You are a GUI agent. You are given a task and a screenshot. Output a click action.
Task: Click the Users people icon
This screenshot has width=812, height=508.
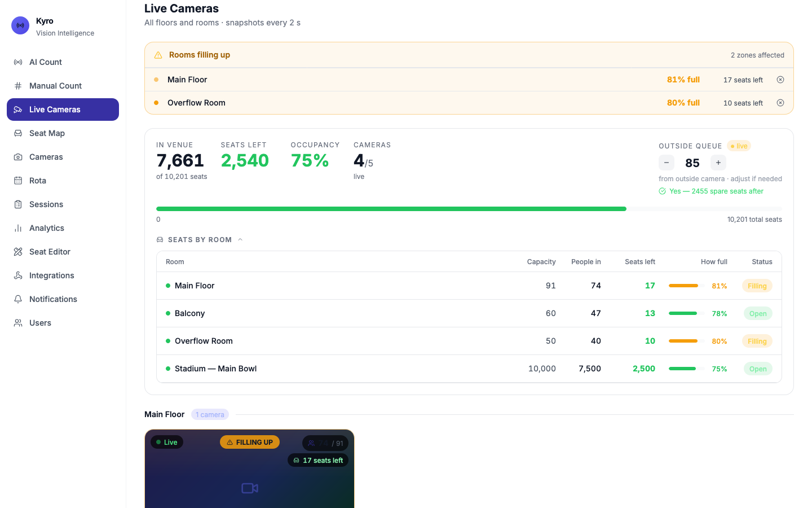pos(18,323)
